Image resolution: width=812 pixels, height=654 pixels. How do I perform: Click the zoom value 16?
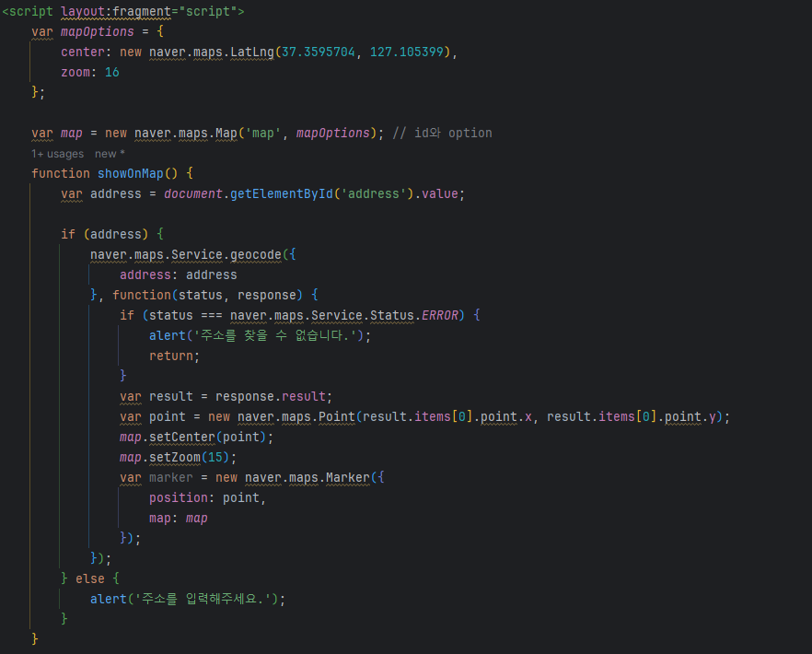coord(112,72)
